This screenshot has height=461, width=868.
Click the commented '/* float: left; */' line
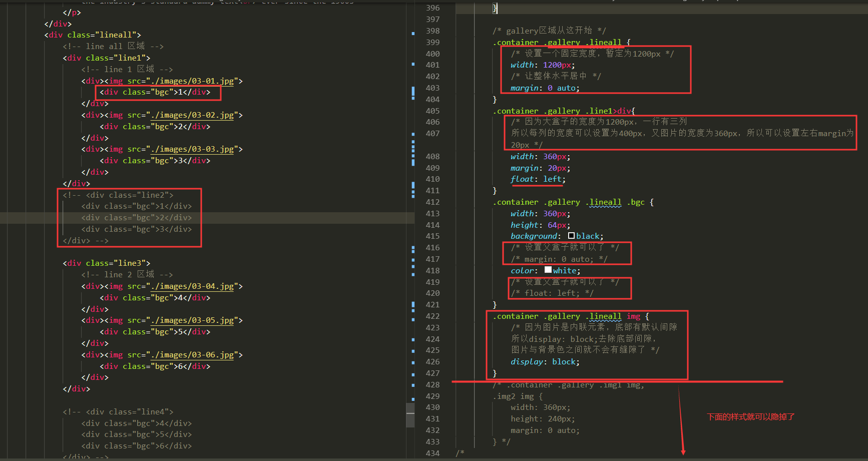click(552, 293)
